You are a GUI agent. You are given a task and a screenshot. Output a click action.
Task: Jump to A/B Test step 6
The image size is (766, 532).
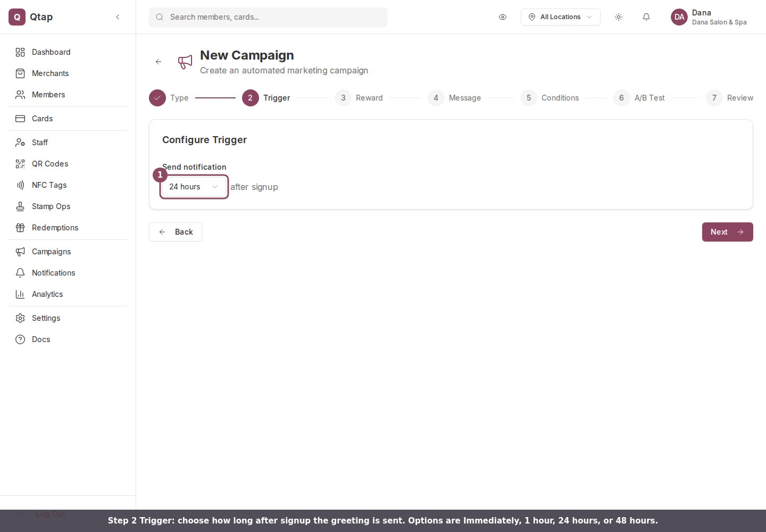[x=639, y=98]
